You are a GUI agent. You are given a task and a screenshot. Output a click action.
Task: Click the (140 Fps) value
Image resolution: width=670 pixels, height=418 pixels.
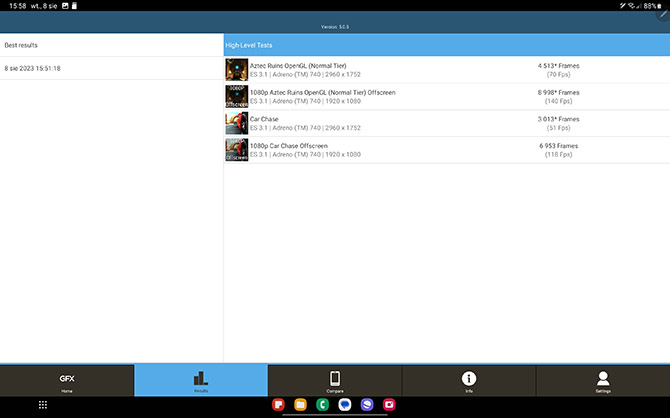[x=558, y=101]
